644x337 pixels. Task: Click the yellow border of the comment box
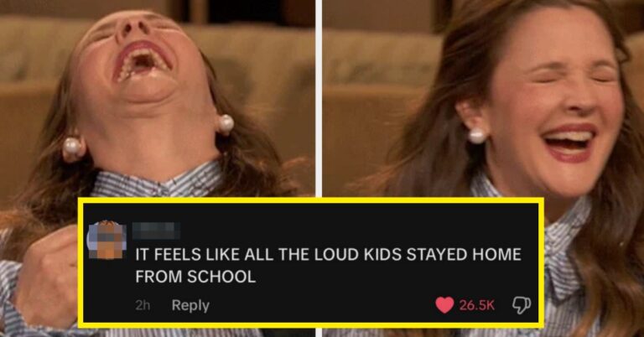311,200
